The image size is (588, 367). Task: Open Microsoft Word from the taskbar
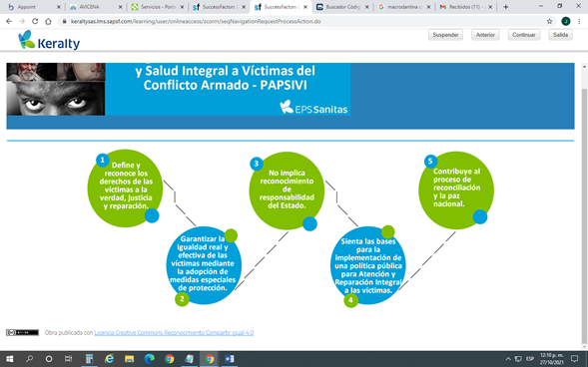pos(230,359)
